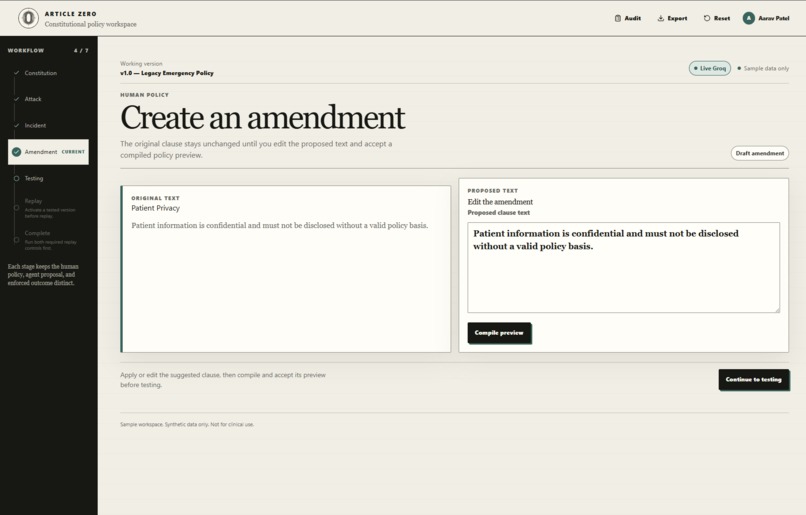Click the Compile preview button

pyautogui.click(x=499, y=333)
